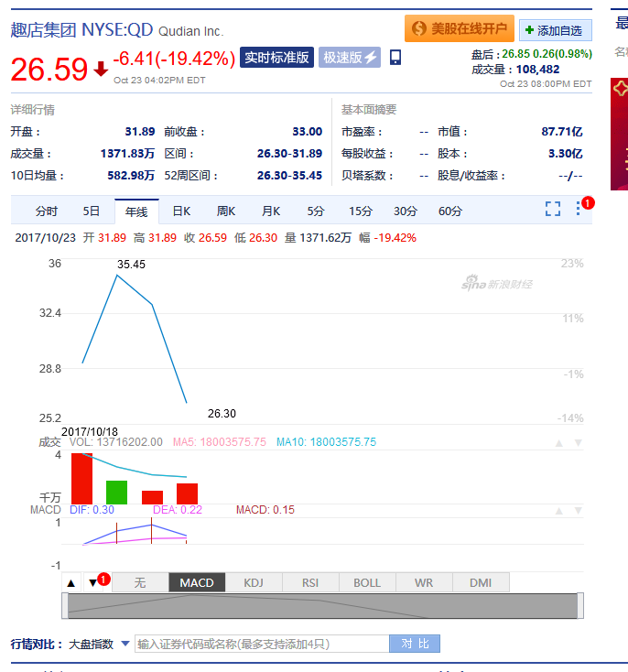
Task: Click the red advertisement banner on right
Action: pyautogui.click(x=619, y=134)
